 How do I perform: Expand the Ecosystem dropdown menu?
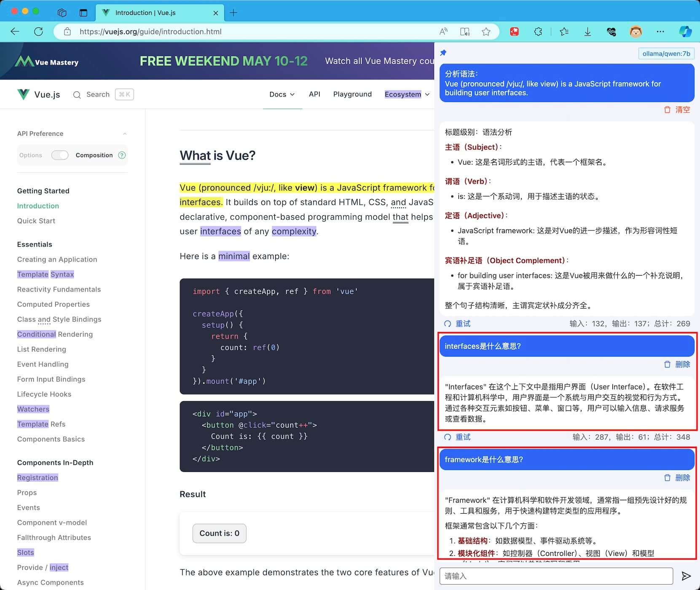(x=407, y=94)
